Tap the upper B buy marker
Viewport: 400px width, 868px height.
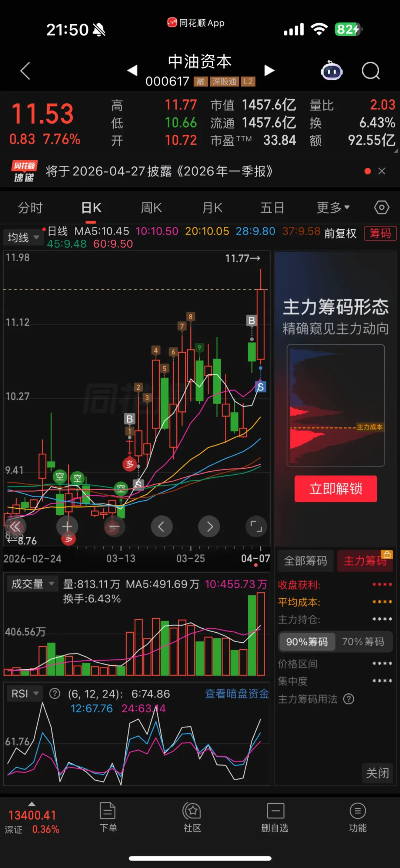(252, 320)
